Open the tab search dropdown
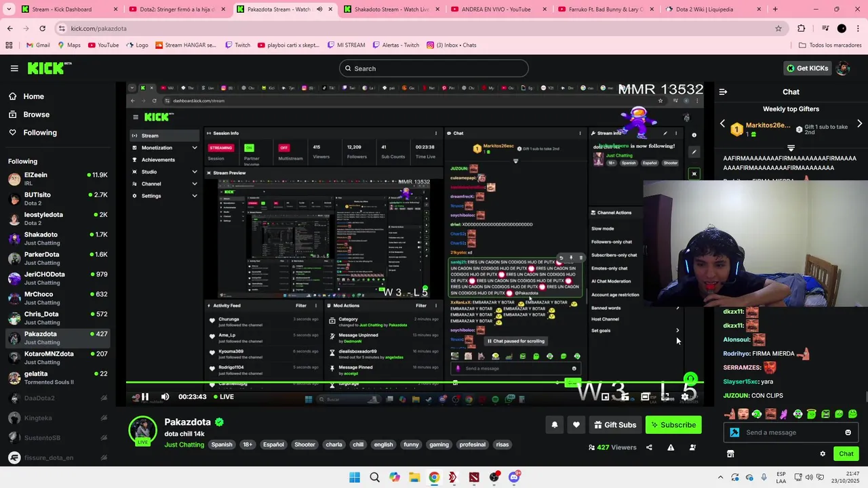868x488 pixels. [7, 9]
